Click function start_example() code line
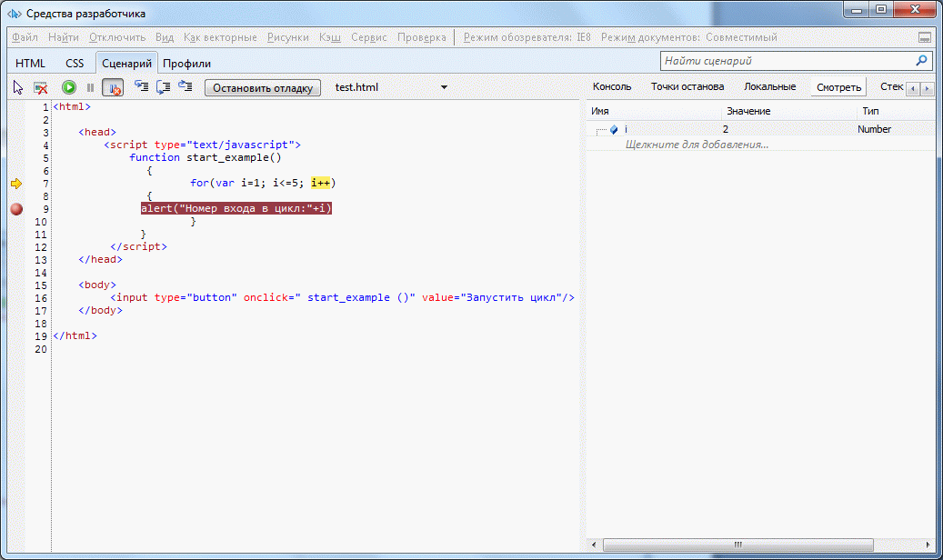Image resolution: width=943 pixels, height=560 pixels. click(206, 157)
